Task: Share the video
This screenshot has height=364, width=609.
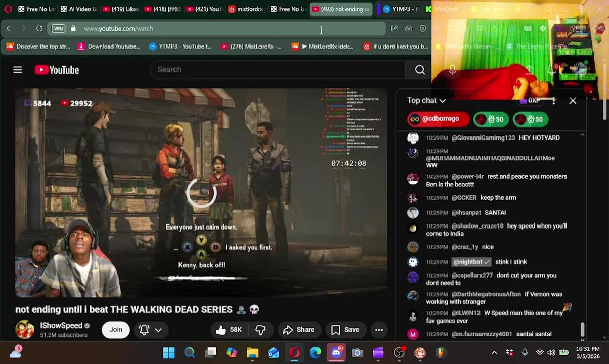Action: (x=298, y=330)
